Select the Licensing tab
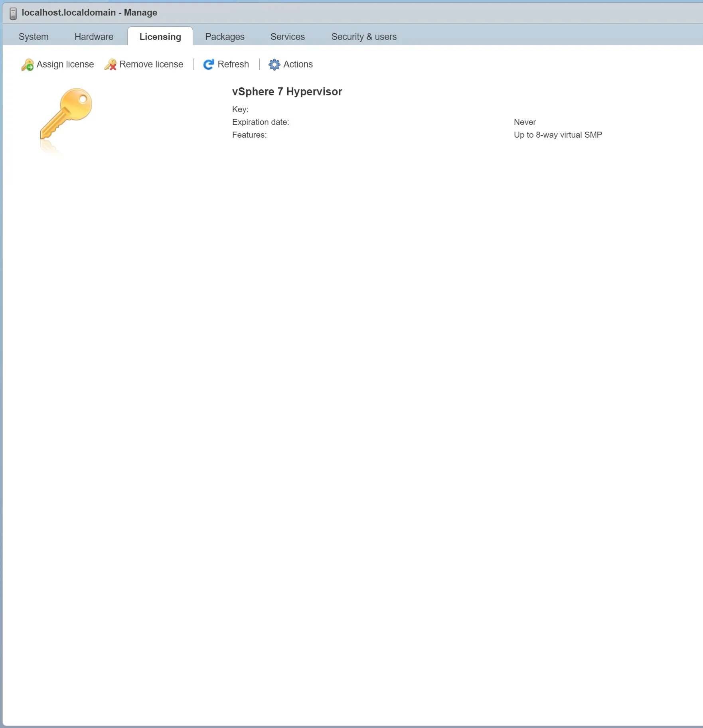 (160, 37)
